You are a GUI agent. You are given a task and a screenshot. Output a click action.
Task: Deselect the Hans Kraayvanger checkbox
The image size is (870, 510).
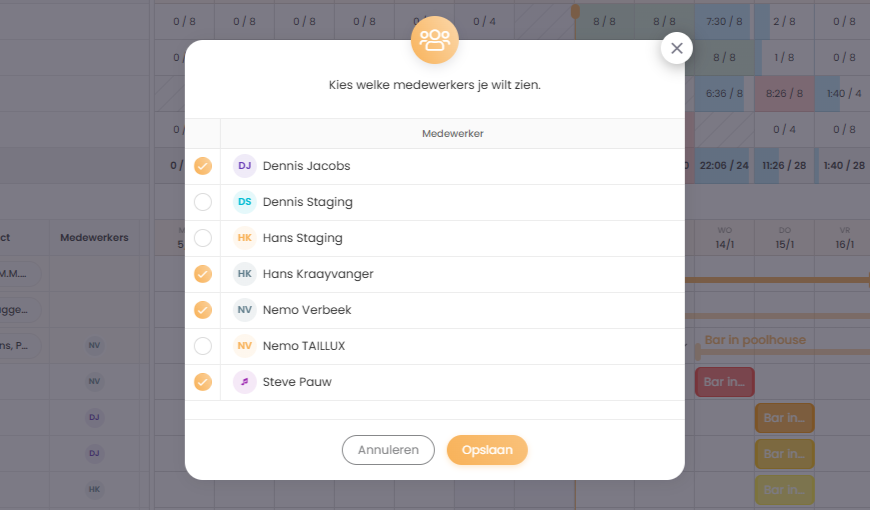203,274
